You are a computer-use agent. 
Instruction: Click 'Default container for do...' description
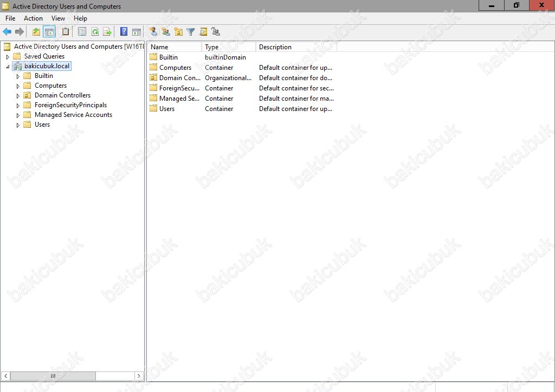[x=295, y=78]
